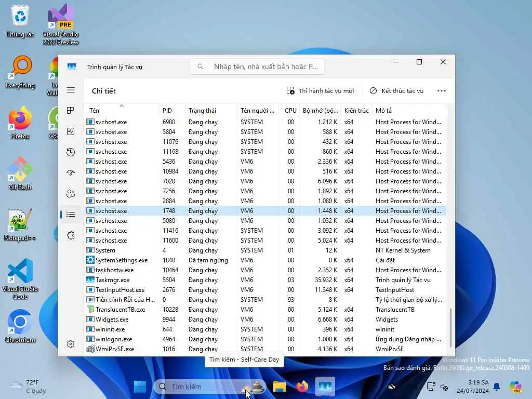
Task: Select the svchost.exe row with PID 11600
Action: tap(265, 240)
